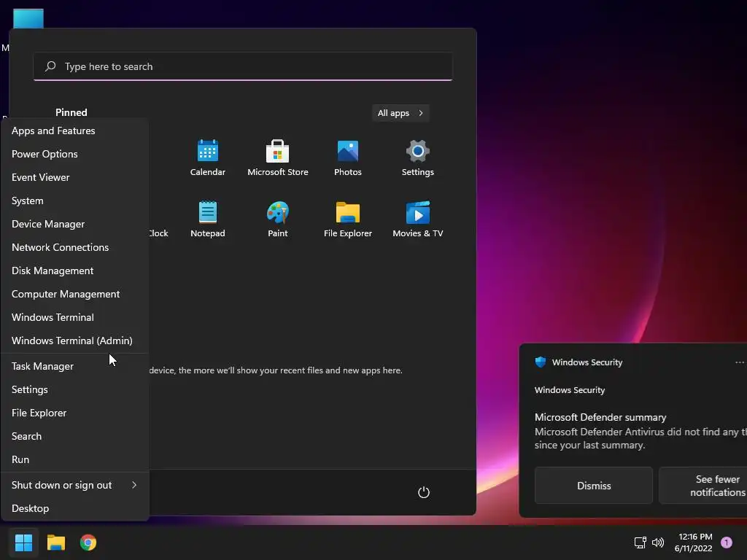The image size is (747, 560).
Task: Open Run from the context menu
Action: tap(75, 459)
